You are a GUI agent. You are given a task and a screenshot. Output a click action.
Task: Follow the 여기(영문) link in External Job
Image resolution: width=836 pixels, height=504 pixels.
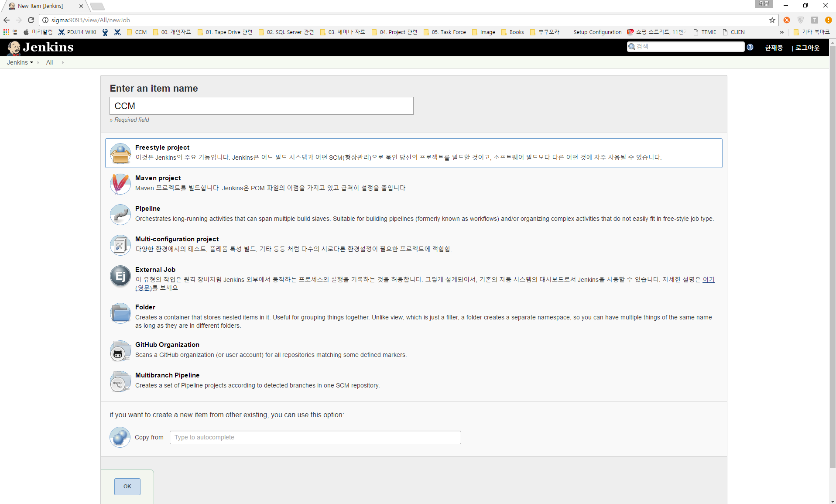point(708,280)
